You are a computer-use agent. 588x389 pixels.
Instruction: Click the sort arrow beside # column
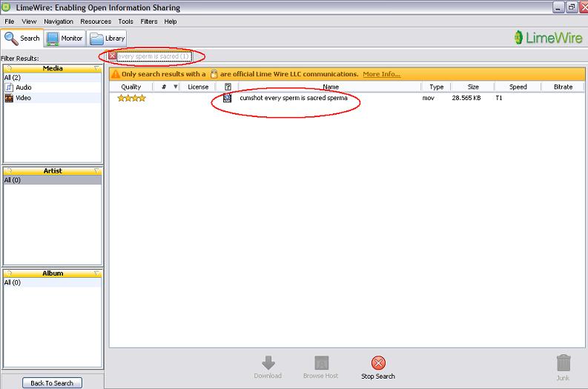(176, 87)
